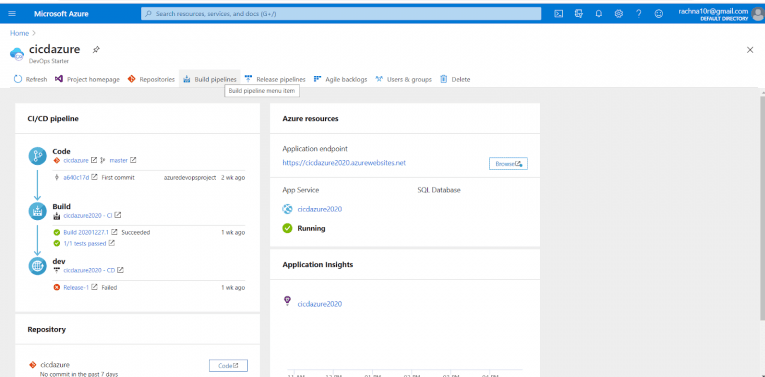Click the Application Insights lightbulb icon
Image resolution: width=765 pixels, height=377 pixels.
(x=287, y=301)
